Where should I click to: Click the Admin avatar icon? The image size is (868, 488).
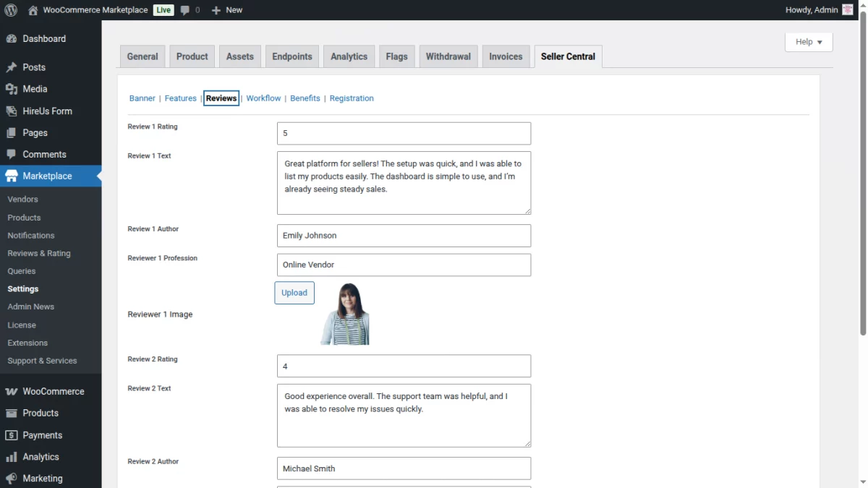coord(848,10)
